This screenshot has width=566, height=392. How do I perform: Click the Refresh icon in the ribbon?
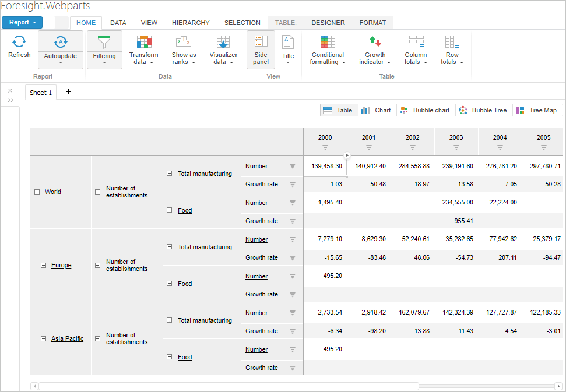[19, 41]
